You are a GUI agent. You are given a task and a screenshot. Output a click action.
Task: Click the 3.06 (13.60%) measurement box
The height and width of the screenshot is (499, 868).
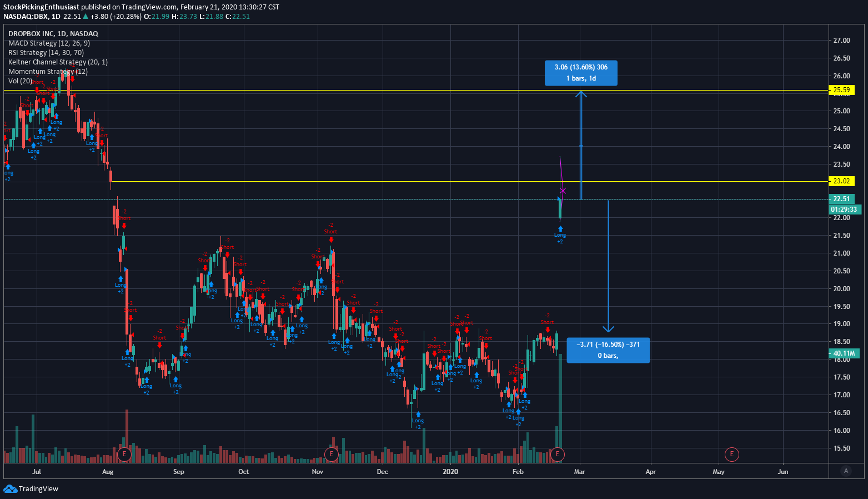point(581,73)
